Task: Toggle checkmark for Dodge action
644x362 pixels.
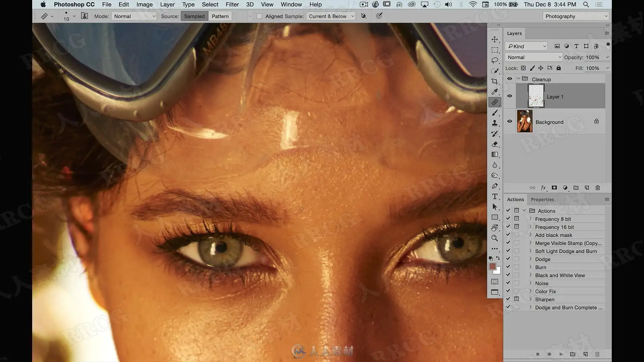Action: point(508,259)
